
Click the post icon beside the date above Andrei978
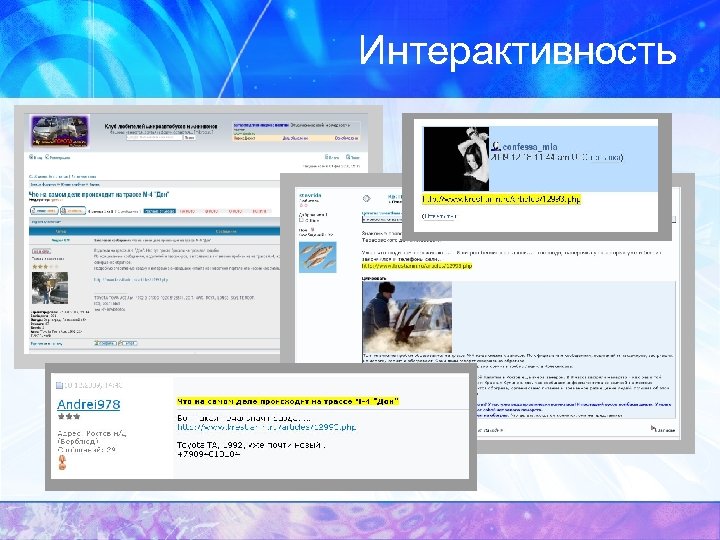[59, 385]
